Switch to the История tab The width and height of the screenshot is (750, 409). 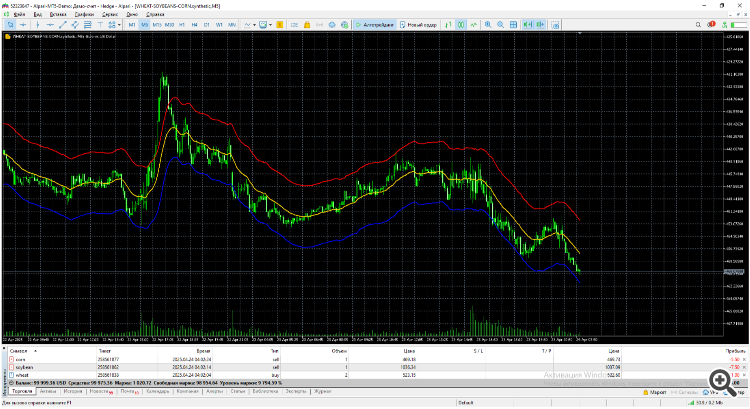(x=71, y=391)
